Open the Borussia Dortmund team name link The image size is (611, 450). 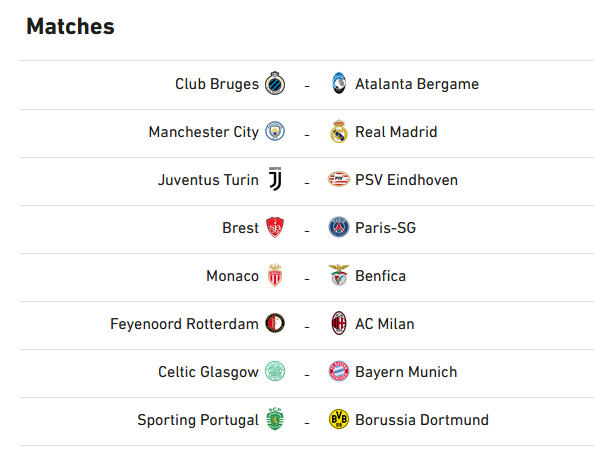[422, 420]
